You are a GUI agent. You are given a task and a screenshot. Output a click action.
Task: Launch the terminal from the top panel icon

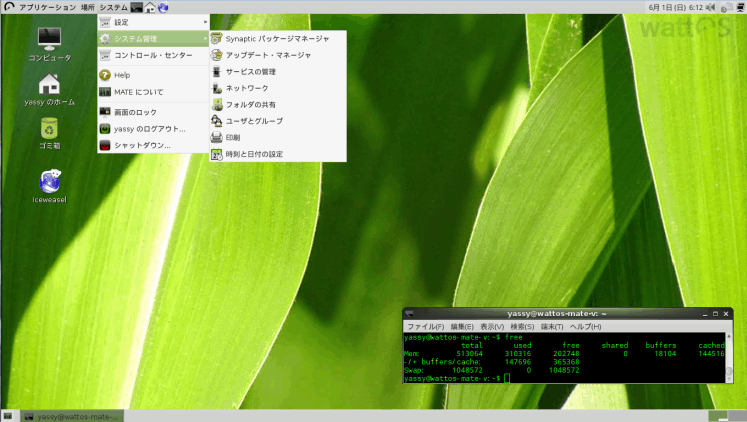point(136,7)
